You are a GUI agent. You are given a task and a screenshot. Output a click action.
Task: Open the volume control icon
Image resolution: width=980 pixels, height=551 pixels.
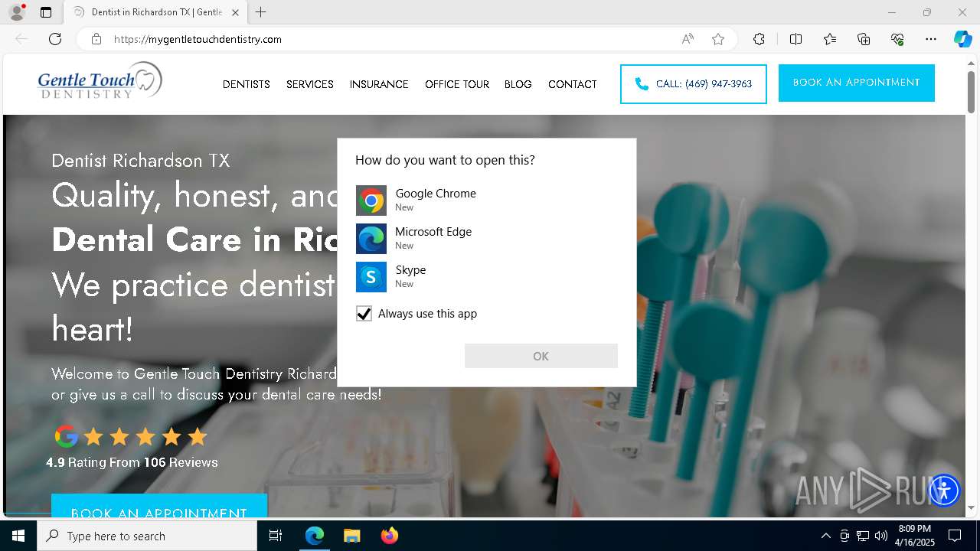[x=881, y=536]
